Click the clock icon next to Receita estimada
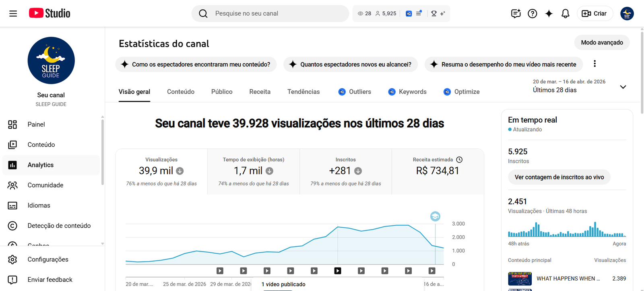 click(x=459, y=160)
